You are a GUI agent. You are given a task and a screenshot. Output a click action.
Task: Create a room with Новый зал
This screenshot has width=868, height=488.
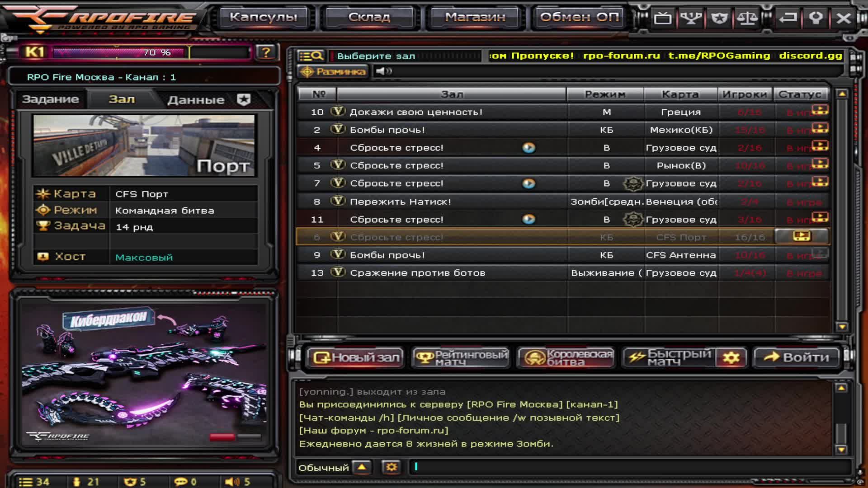[356, 357]
